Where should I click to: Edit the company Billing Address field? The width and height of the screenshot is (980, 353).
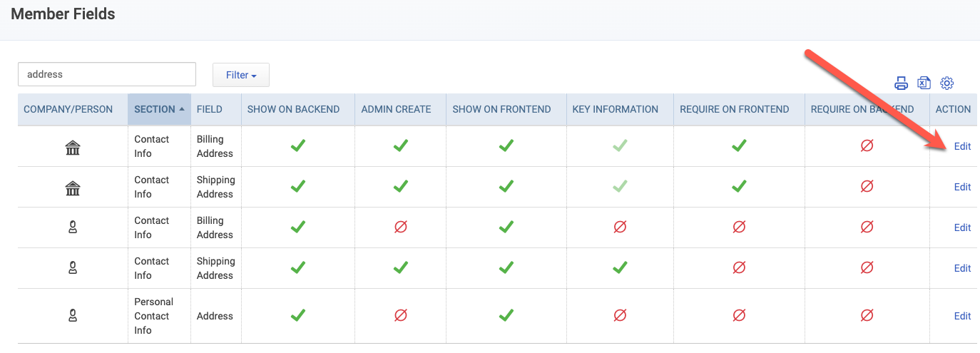[x=962, y=146]
